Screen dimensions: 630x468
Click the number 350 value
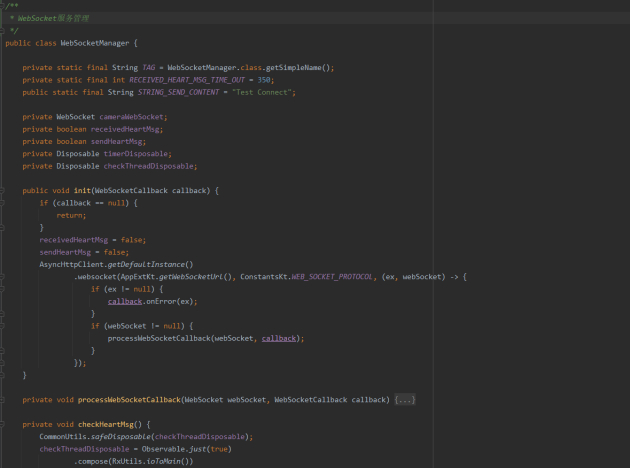(264, 80)
